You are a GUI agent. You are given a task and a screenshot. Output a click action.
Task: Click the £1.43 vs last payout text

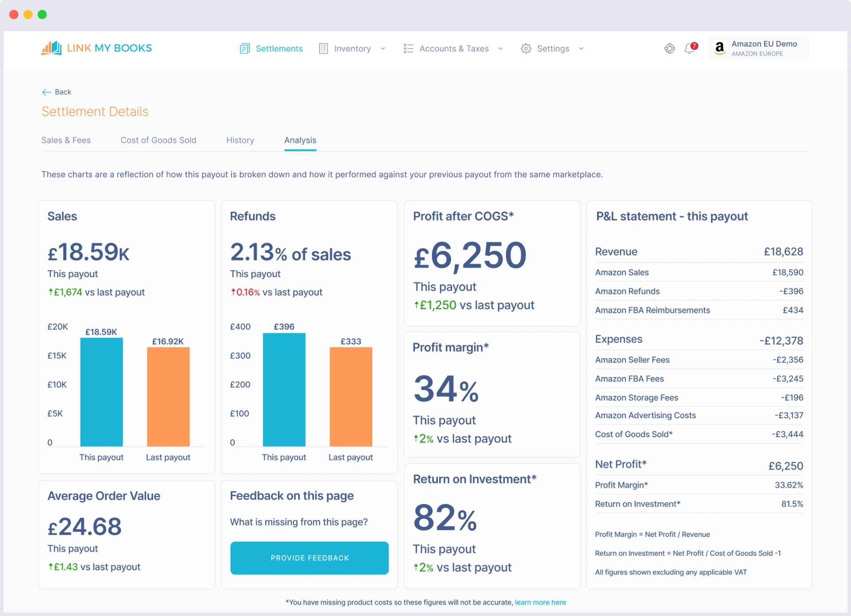[94, 567]
